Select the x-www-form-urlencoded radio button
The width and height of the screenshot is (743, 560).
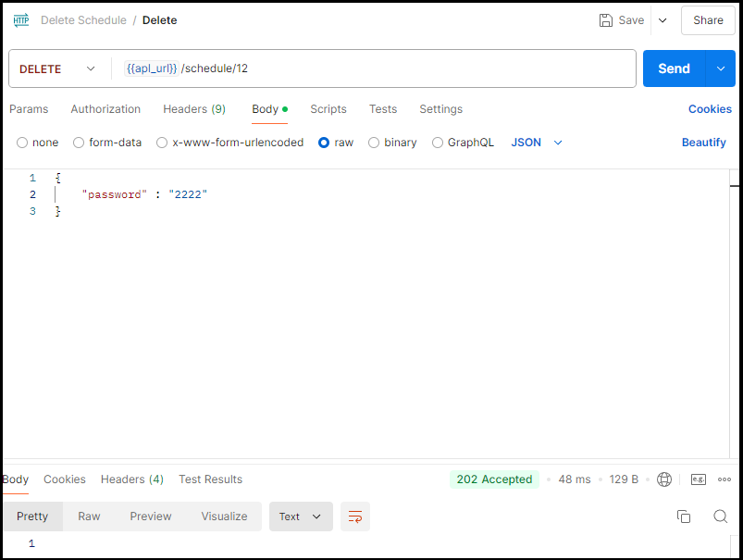click(162, 143)
